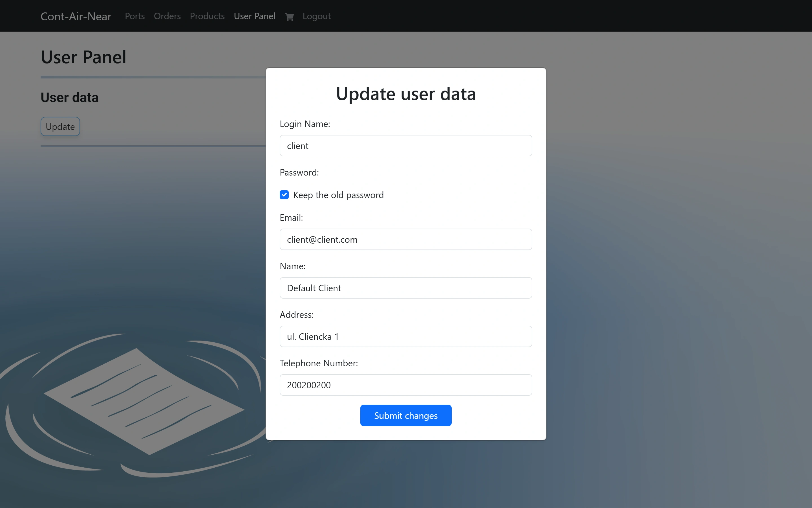Click the Login Name: label
Image resolution: width=812 pixels, height=508 pixels.
[305, 124]
